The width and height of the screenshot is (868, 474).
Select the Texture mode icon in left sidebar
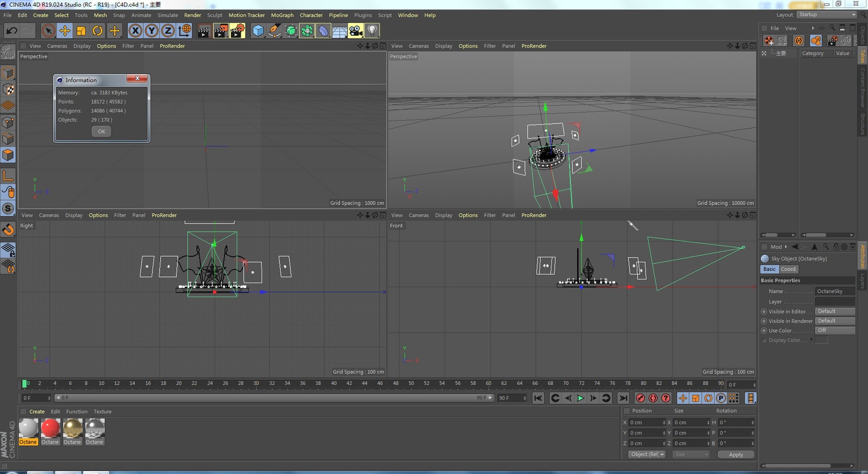pyautogui.click(x=8, y=90)
